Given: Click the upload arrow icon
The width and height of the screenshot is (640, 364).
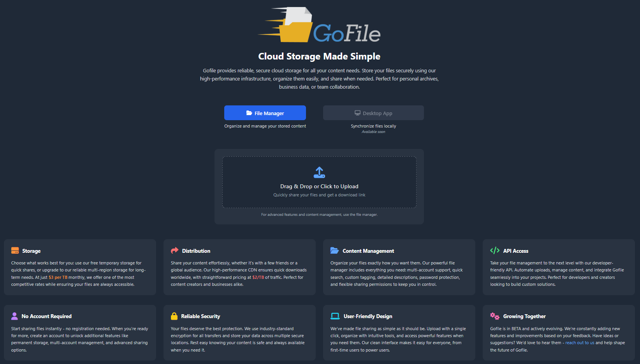Looking at the screenshot, I should coord(319,172).
